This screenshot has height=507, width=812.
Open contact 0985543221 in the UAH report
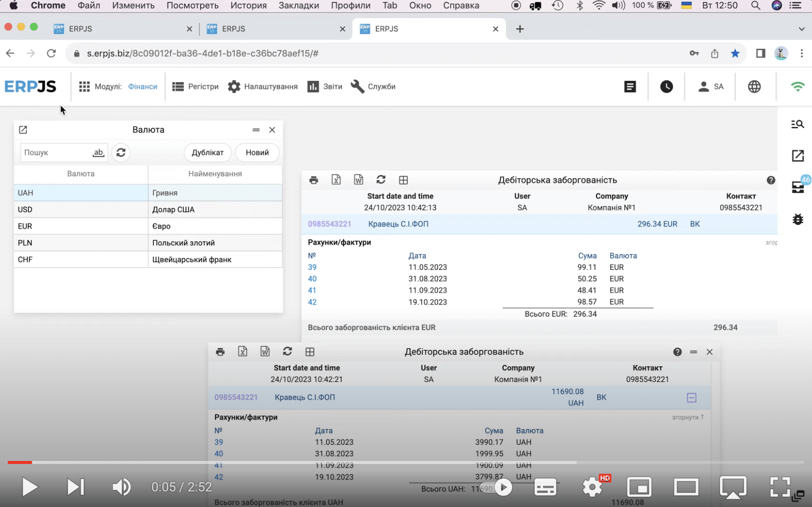coord(236,397)
